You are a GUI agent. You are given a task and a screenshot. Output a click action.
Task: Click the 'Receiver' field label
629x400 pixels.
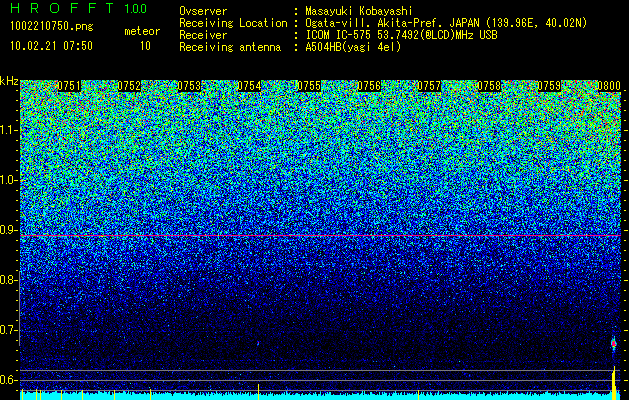click(203, 35)
